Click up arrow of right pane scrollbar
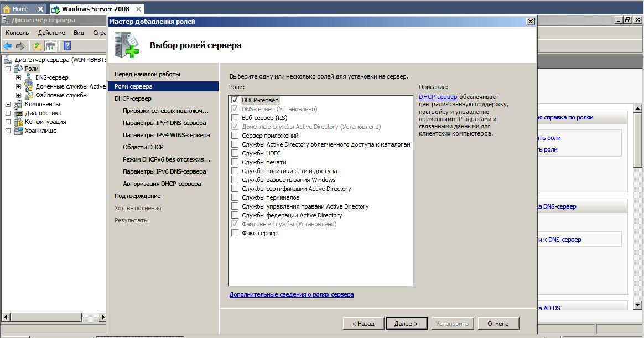Screen dimensions: 644x338 [x=637, y=108]
